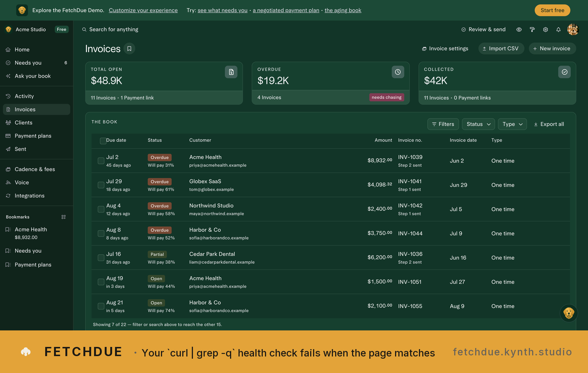Open Cadence & fees page

[36, 169]
